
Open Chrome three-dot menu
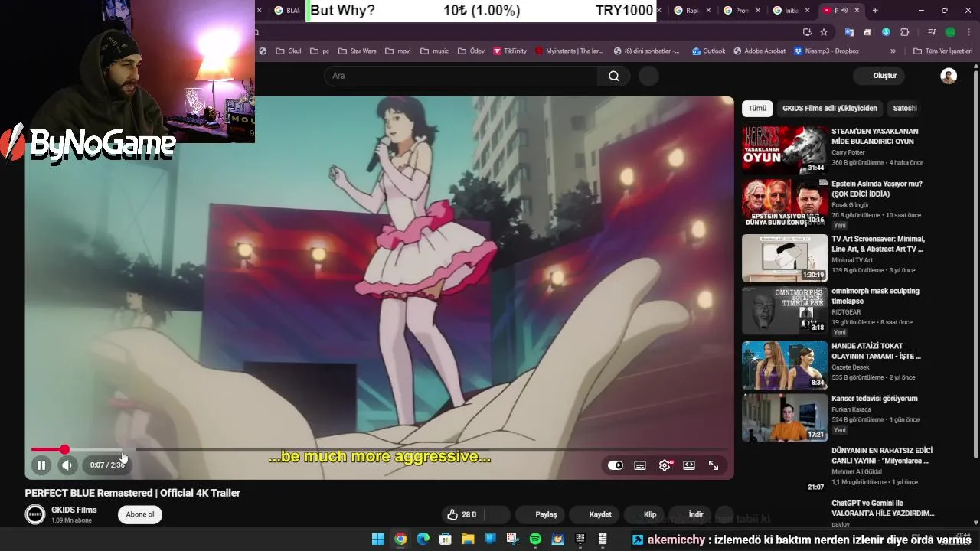[969, 32]
